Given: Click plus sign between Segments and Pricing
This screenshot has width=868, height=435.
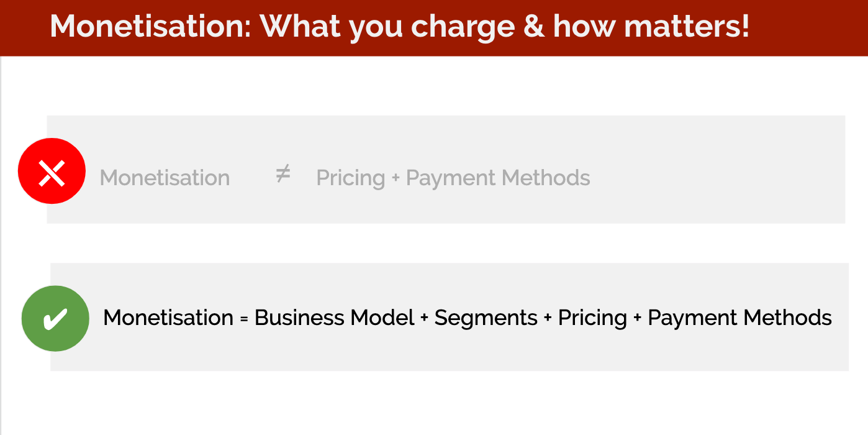Looking at the screenshot, I should click(548, 319).
